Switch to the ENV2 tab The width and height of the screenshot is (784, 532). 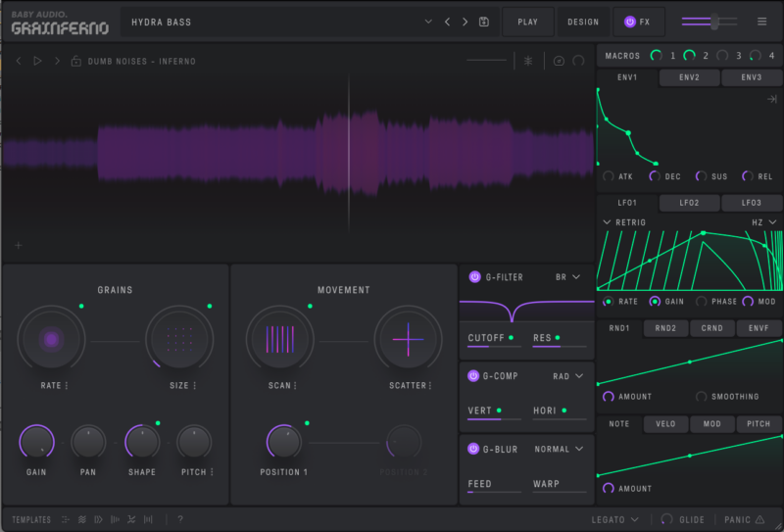pos(690,77)
